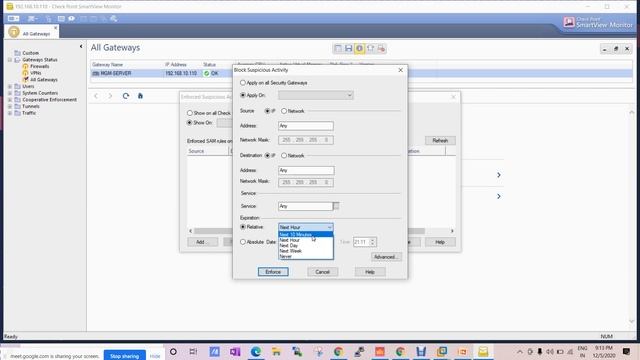Click the MGM-SERVER gateway icon in table
Screen dimensions: 640x360
[x=96, y=73]
